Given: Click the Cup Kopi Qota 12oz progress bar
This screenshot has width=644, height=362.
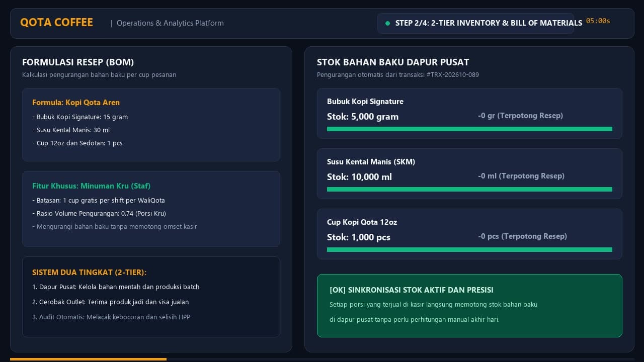Looking at the screenshot, I should 469,250.
